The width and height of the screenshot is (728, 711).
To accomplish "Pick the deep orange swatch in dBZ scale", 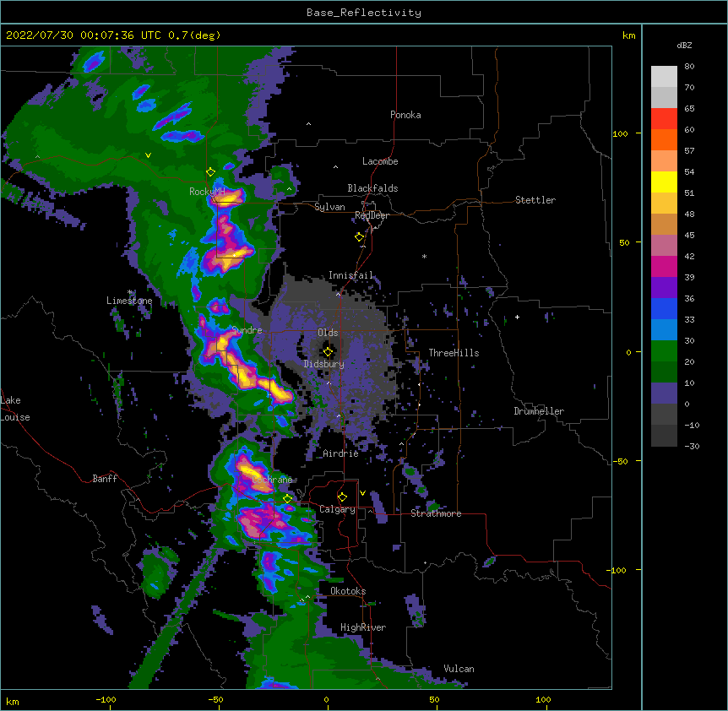I will (664, 139).
